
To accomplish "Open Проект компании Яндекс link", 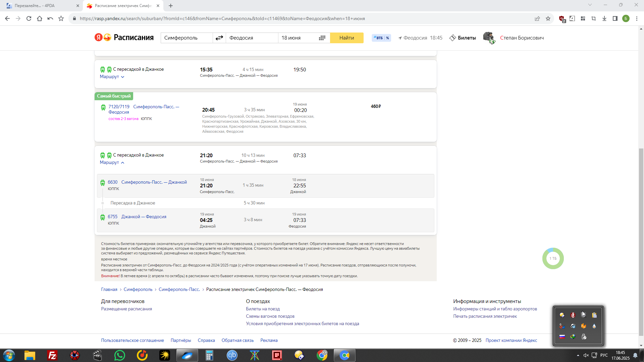I will [511, 340].
